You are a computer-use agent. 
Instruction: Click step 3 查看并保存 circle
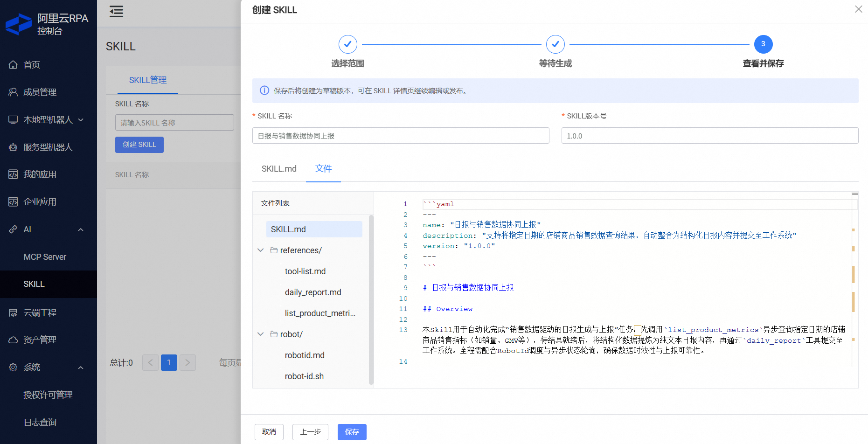tap(763, 44)
